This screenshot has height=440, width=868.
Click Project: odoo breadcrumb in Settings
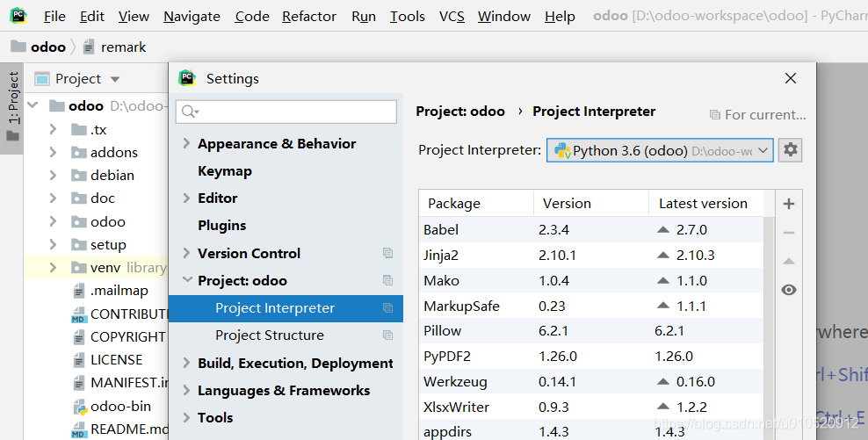[460, 112]
